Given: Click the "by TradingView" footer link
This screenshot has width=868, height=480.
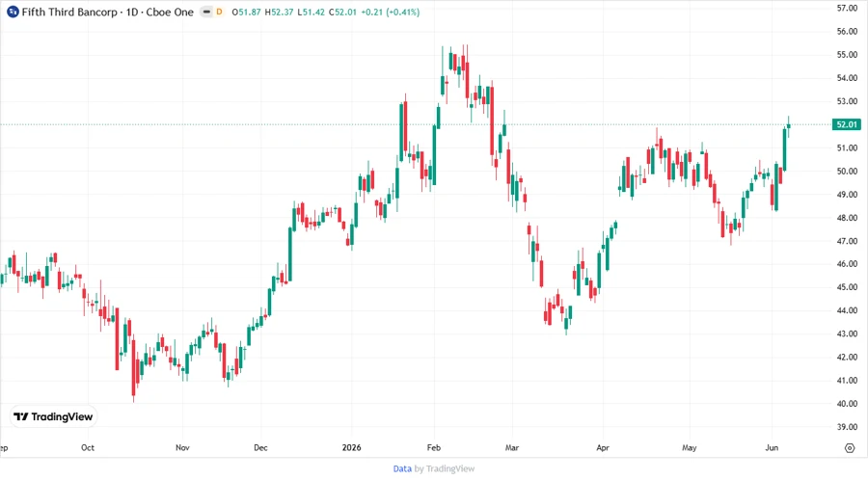Looking at the screenshot, I should tap(445, 469).
